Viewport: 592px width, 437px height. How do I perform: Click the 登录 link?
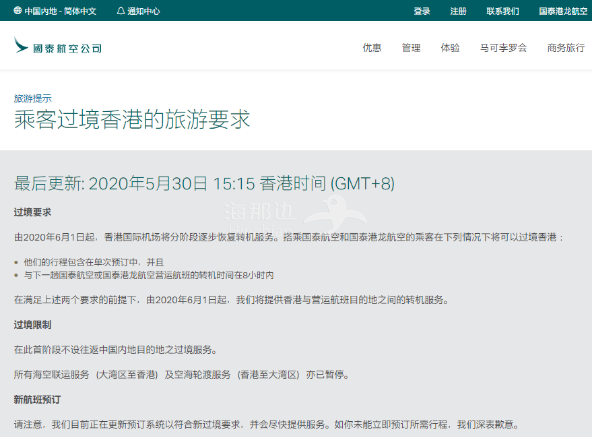[x=422, y=11]
